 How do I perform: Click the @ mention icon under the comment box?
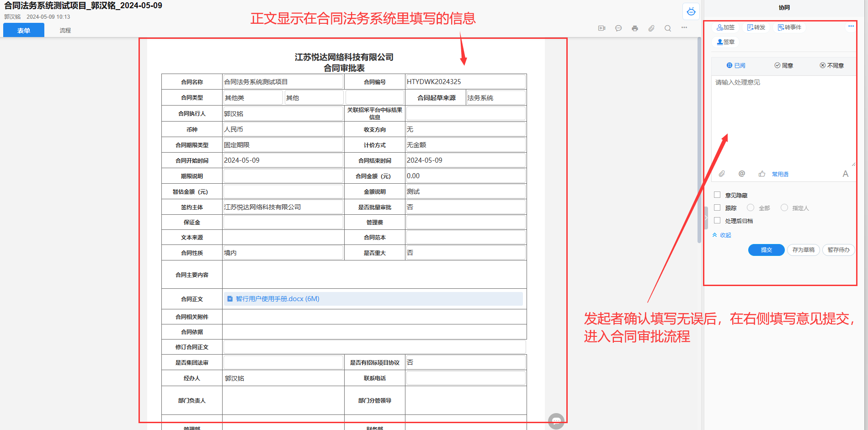coord(741,174)
